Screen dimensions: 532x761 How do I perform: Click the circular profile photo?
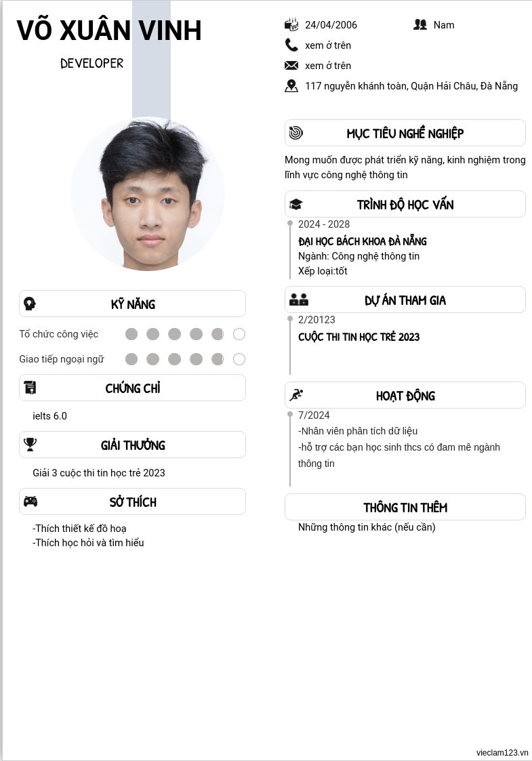point(148,194)
